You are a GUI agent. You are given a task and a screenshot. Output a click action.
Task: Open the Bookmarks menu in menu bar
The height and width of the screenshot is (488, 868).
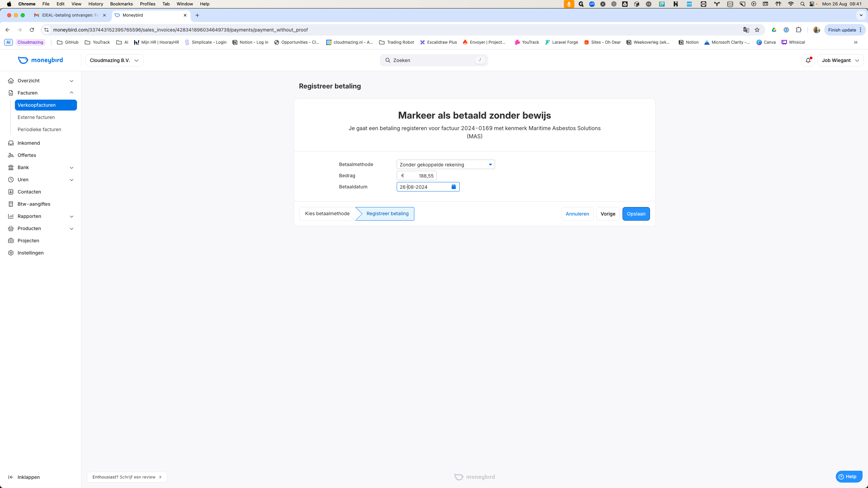coord(121,4)
